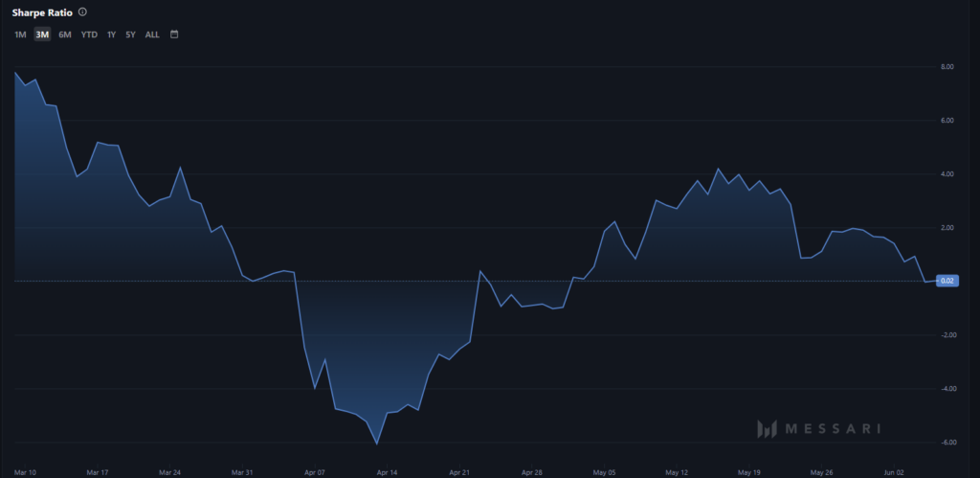Open the calendar date picker icon

[x=174, y=34]
